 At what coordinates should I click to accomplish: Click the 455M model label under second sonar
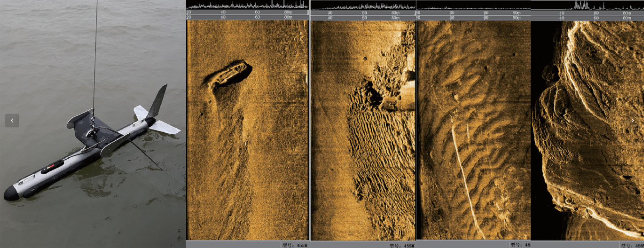click(402, 246)
